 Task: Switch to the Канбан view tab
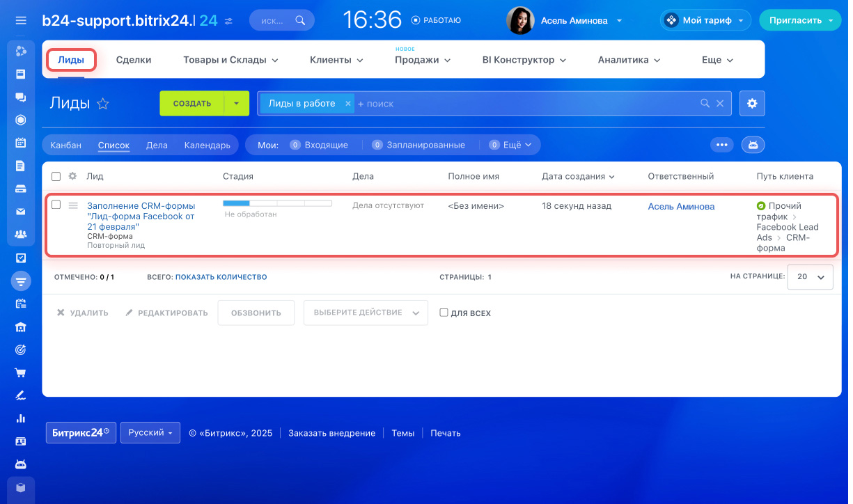click(x=65, y=145)
